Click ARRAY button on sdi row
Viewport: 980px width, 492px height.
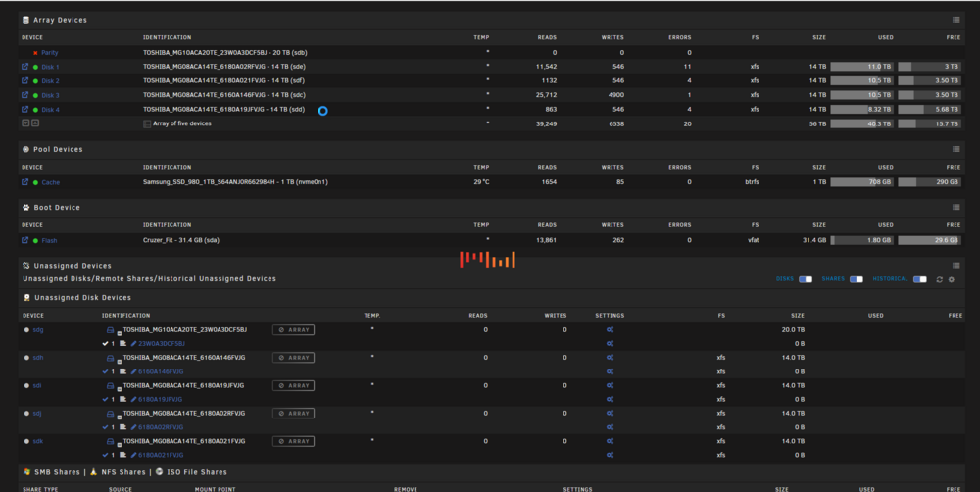pos(293,386)
